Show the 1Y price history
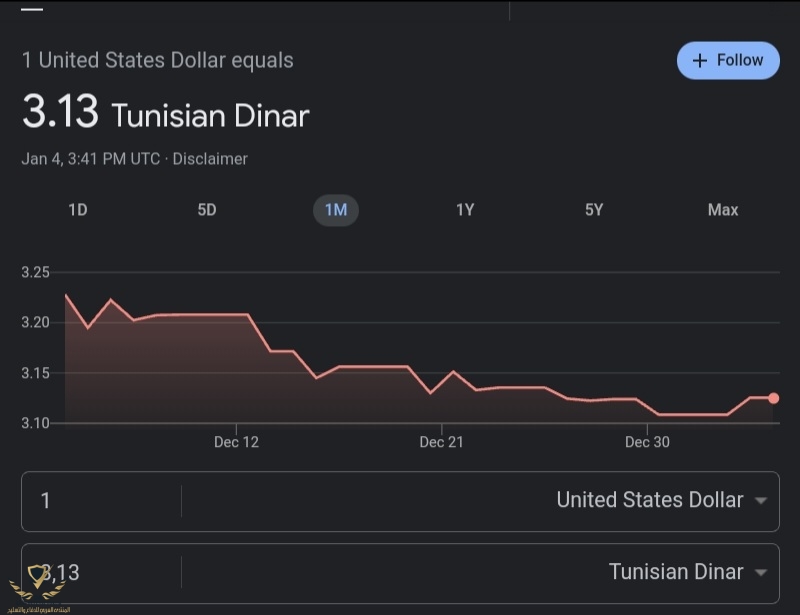 pos(465,210)
